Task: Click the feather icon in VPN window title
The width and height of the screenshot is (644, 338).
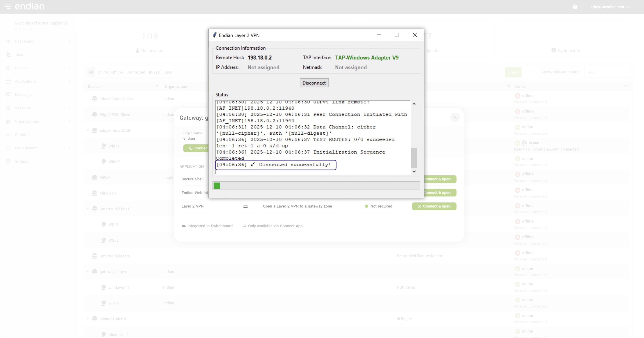Action: (x=215, y=35)
